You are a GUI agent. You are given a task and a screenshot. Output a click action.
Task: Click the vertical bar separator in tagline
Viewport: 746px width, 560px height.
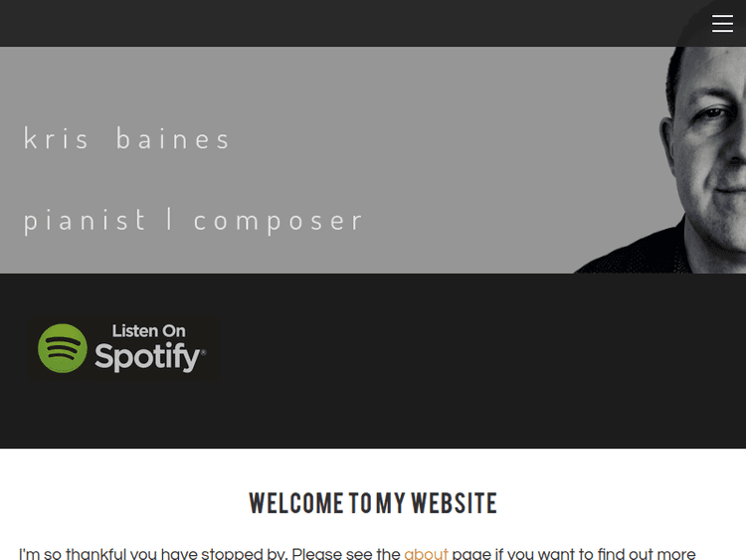click(x=170, y=219)
